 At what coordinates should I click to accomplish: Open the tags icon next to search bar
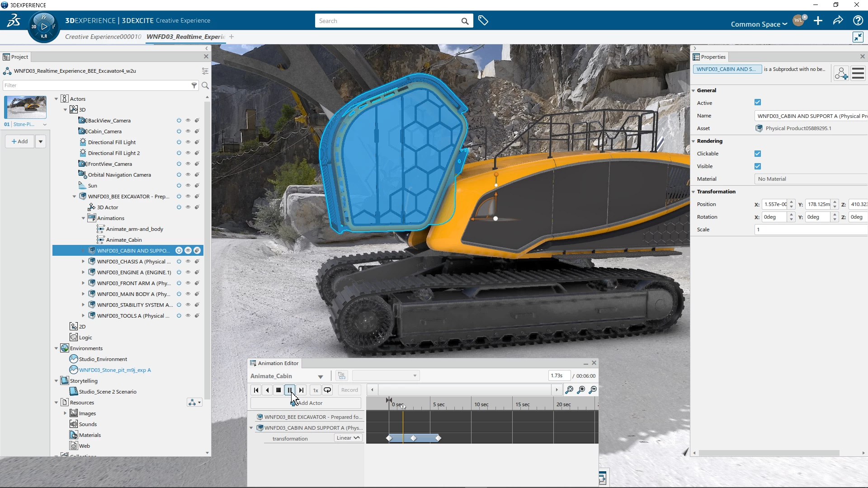[483, 20]
